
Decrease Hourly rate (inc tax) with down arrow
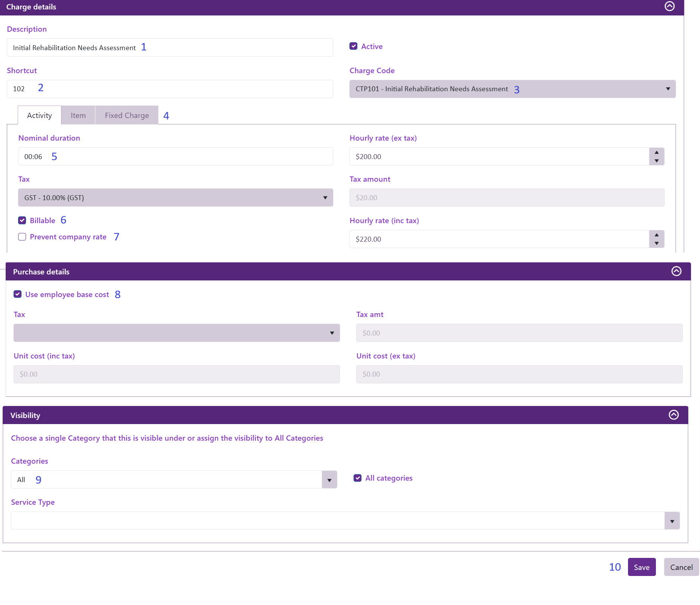click(657, 244)
